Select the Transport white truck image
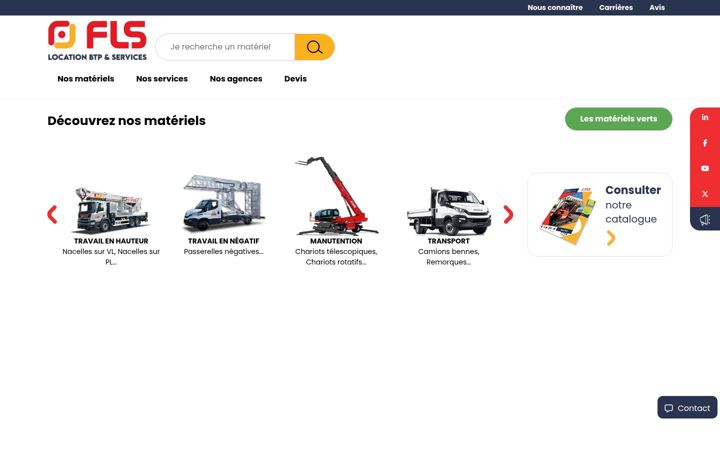The width and height of the screenshot is (720, 450). [449, 211]
